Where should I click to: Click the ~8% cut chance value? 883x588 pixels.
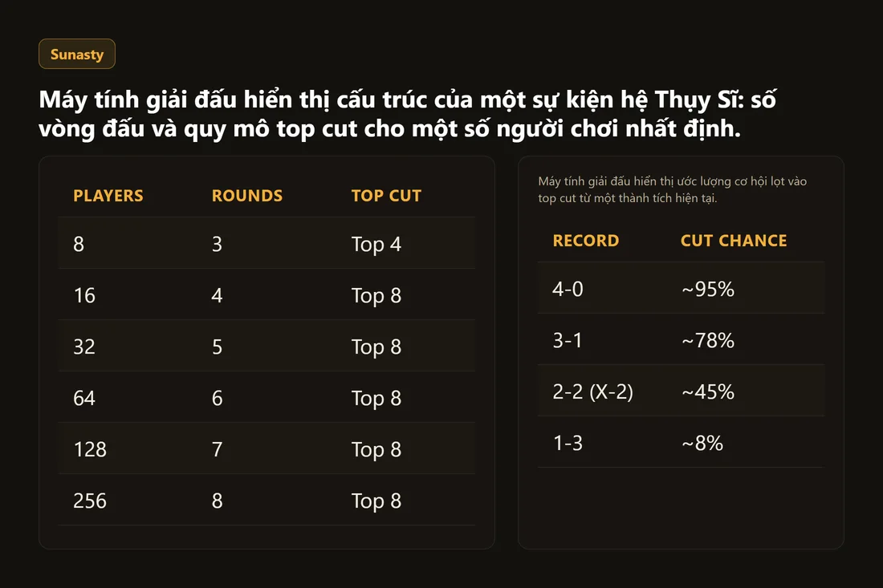[702, 443]
